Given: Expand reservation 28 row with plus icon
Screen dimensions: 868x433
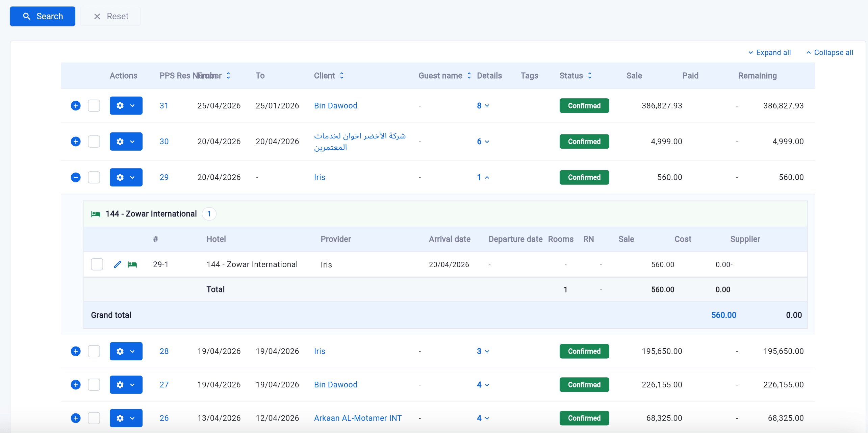Looking at the screenshot, I should 76,351.
